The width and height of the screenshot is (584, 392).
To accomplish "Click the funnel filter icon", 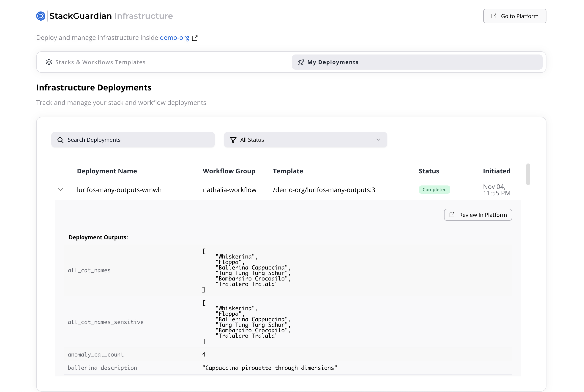I will coord(233,140).
